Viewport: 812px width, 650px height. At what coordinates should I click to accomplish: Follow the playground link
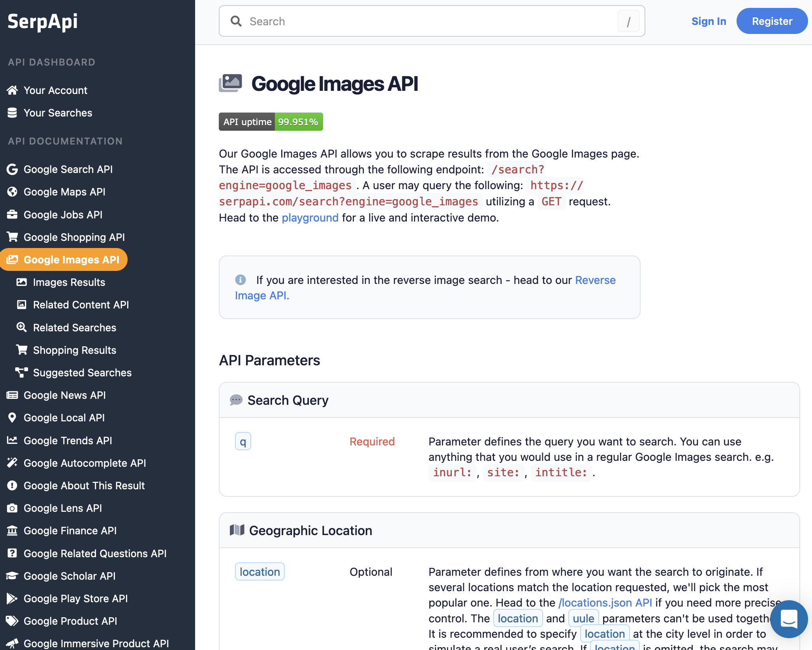(x=310, y=218)
